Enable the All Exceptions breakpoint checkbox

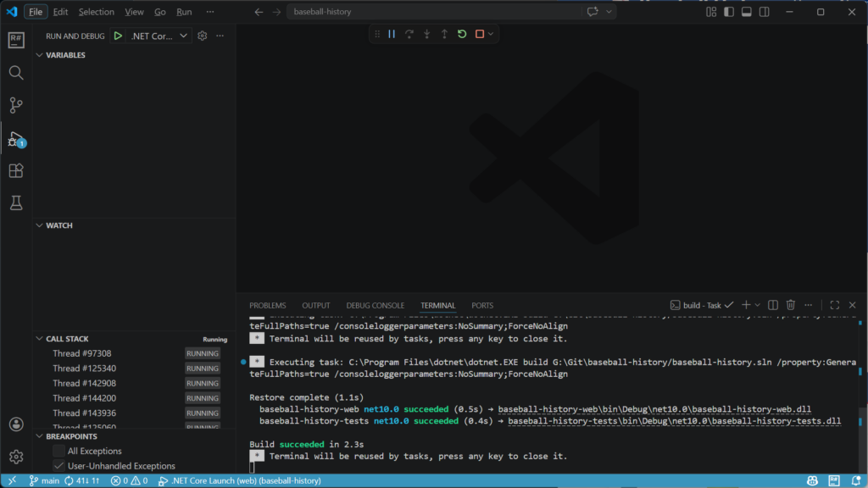(58, 452)
